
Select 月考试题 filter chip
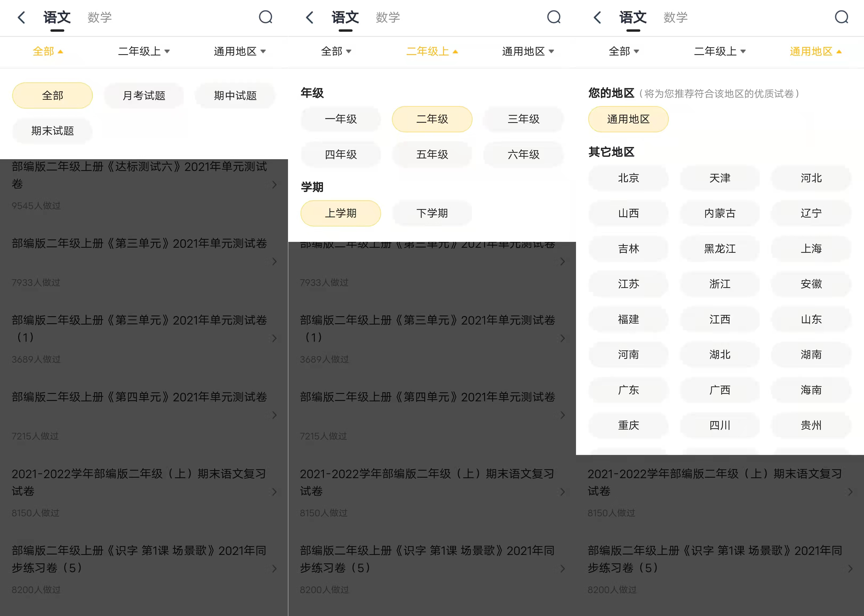pyautogui.click(x=144, y=95)
